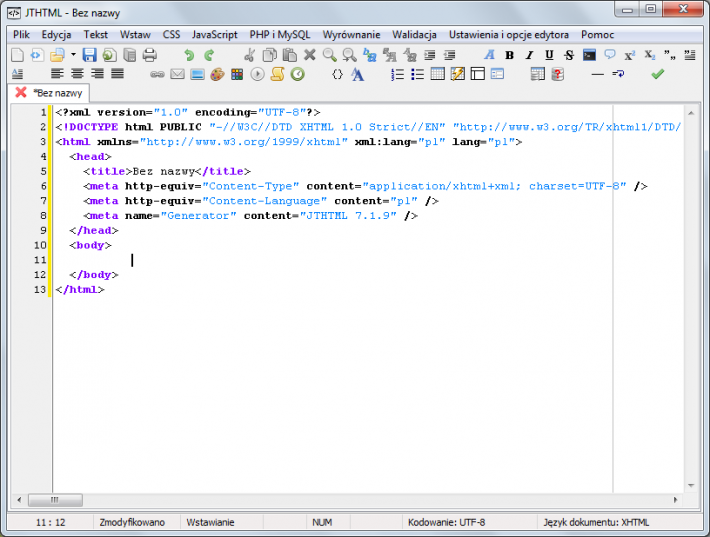The width and height of the screenshot is (710, 537).
Task: Open the color palette icon
Action: coord(217,74)
